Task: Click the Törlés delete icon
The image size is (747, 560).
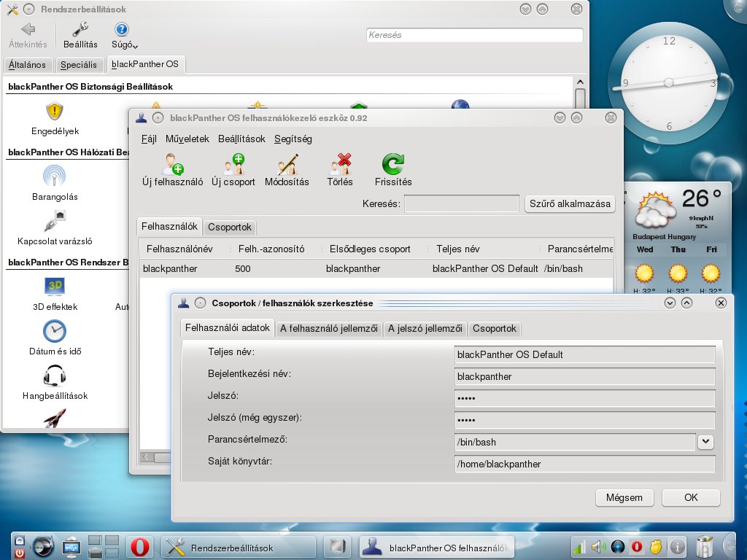Action: [x=340, y=164]
